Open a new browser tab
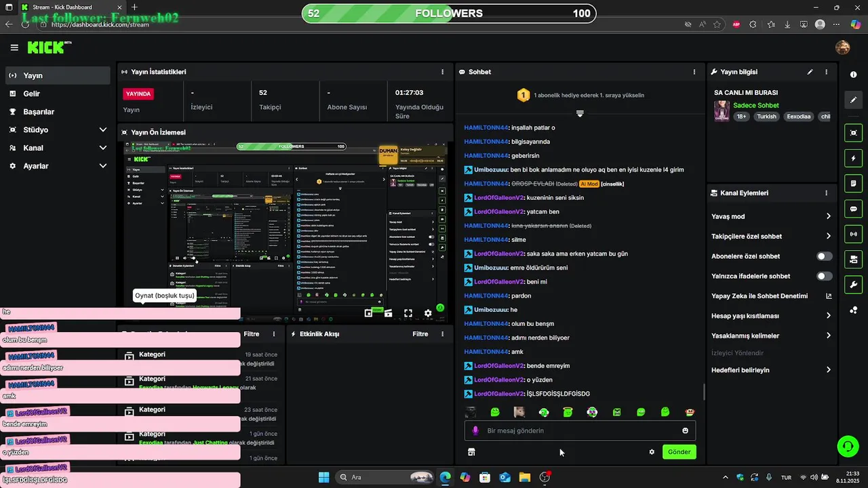Viewport: 868px width, 488px height. [134, 7]
